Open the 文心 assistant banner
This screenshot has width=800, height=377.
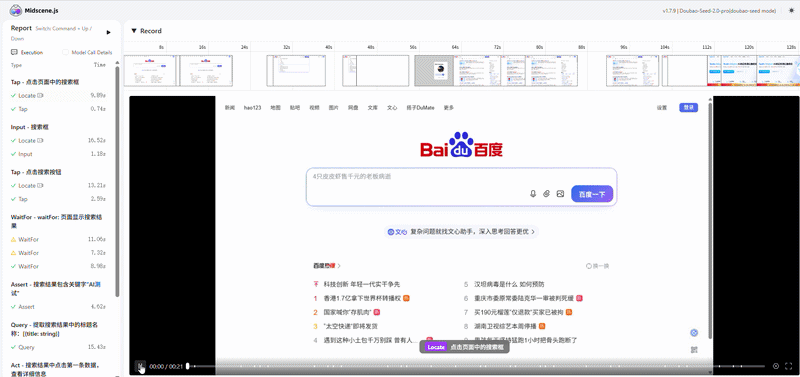click(x=461, y=232)
